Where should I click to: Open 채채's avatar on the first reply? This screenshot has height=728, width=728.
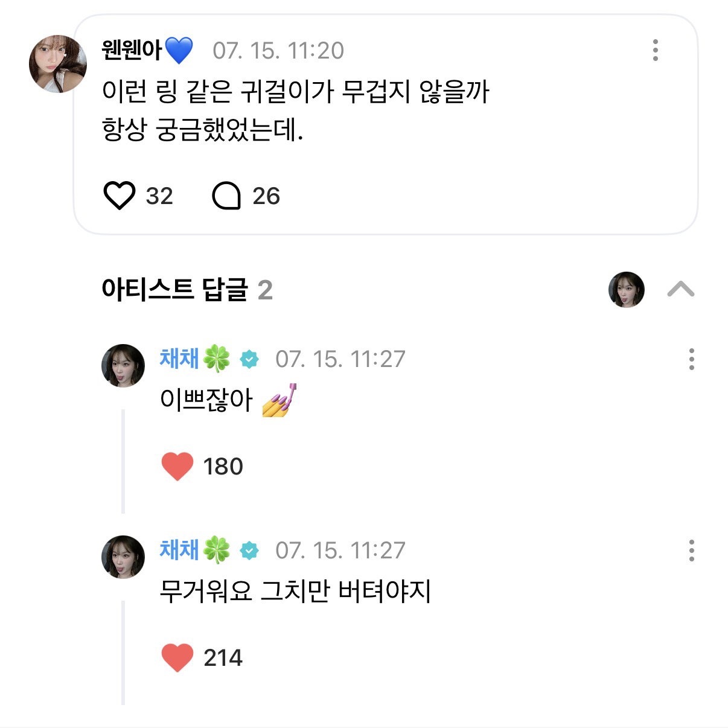pos(123,366)
